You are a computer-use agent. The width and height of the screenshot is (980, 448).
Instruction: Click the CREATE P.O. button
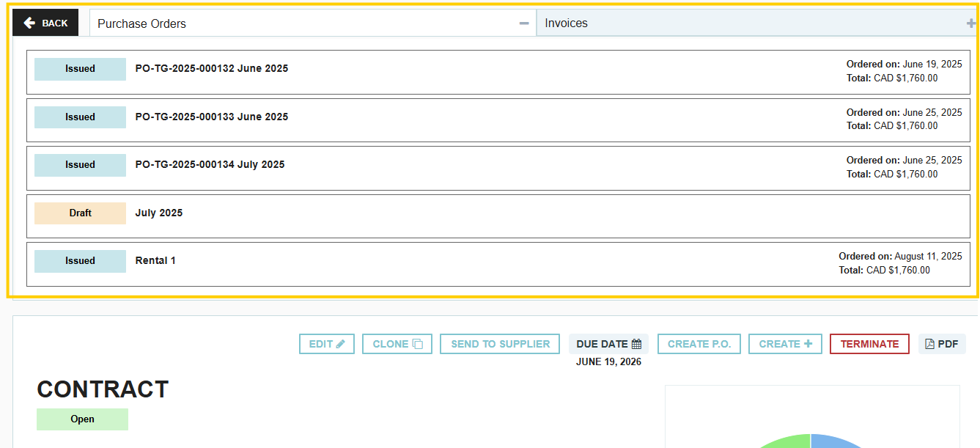coord(699,344)
